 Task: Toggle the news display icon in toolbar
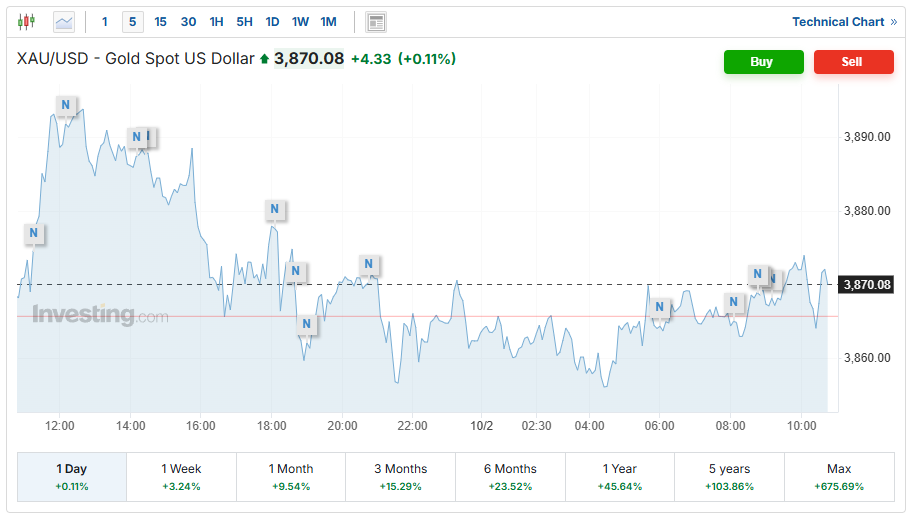(x=376, y=22)
